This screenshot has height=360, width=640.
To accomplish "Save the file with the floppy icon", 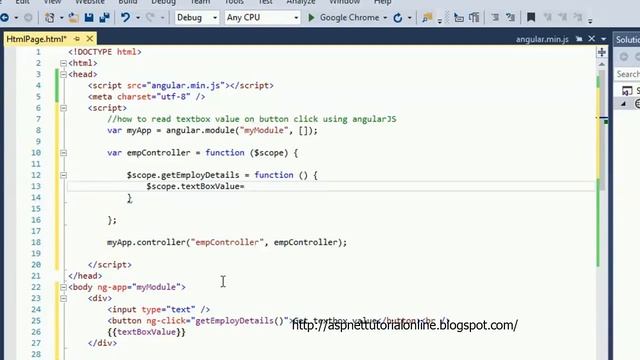I will pos(89,18).
